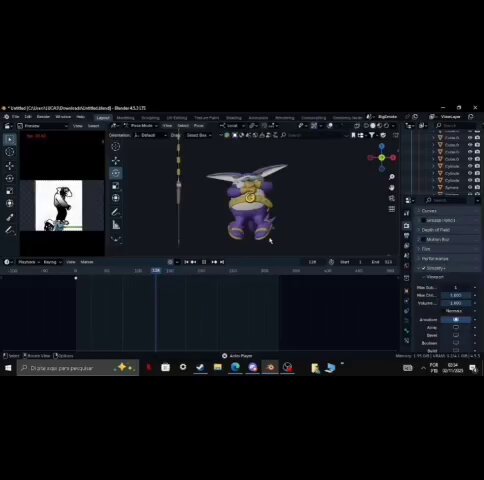
Task: Open the Render menu
Action: click(x=43, y=117)
